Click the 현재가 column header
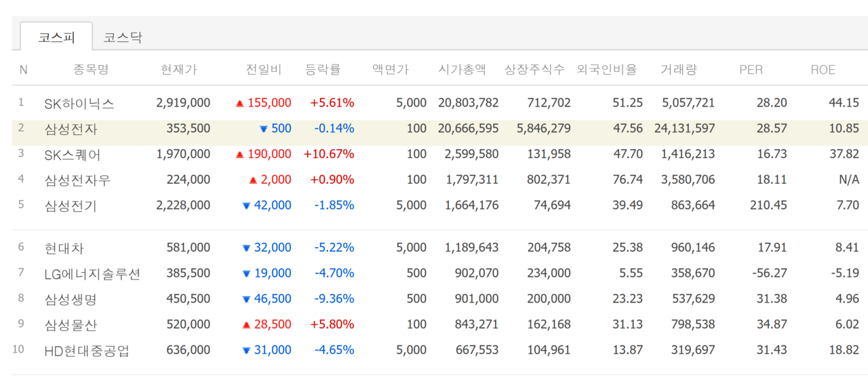868x378 pixels. click(x=179, y=69)
